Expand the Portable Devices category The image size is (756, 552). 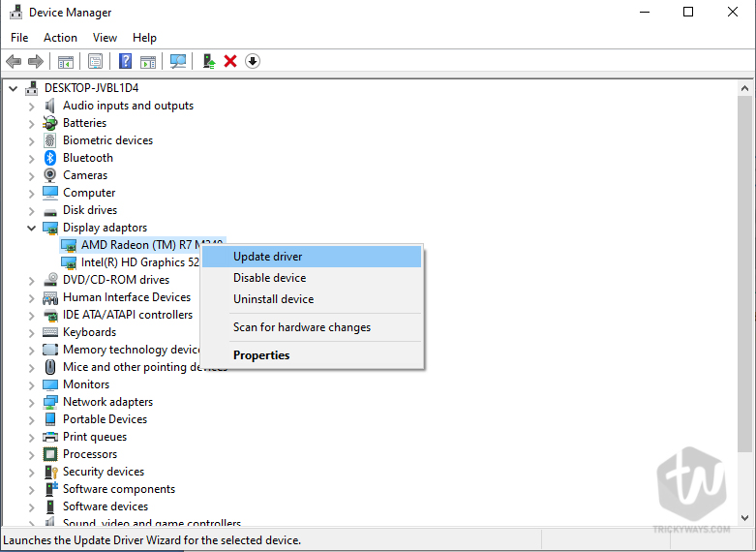31,419
